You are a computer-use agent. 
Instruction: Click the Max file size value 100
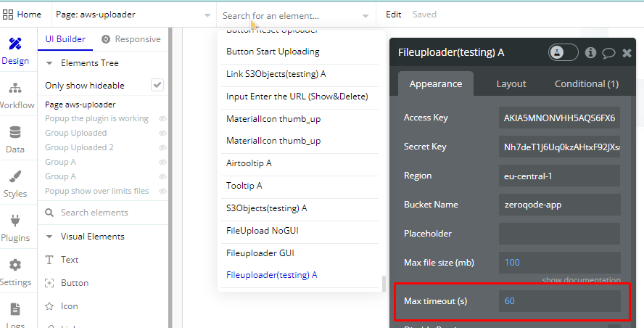(x=559, y=263)
